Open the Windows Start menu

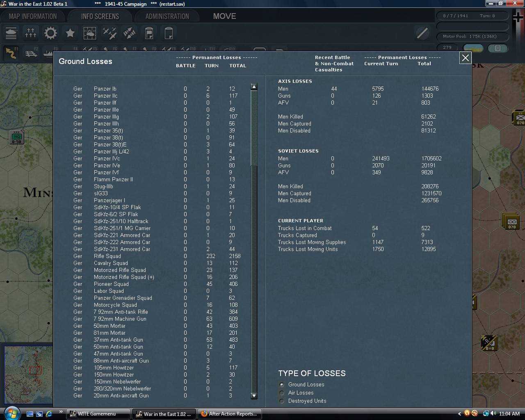click(11, 413)
